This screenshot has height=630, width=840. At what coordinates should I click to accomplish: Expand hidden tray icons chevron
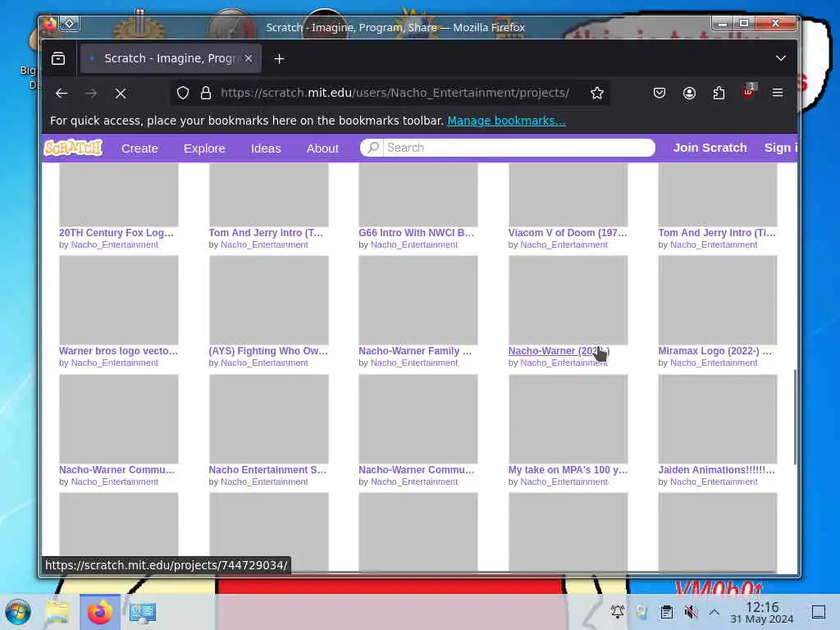(x=714, y=612)
